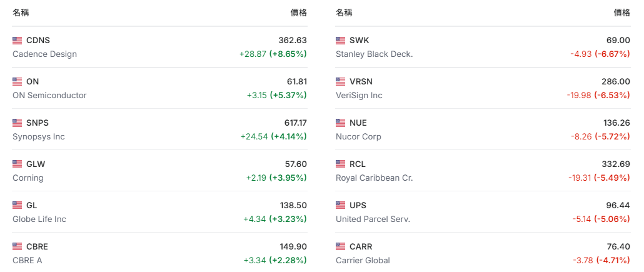Click the NUE ticker symbol

(x=358, y=123)
